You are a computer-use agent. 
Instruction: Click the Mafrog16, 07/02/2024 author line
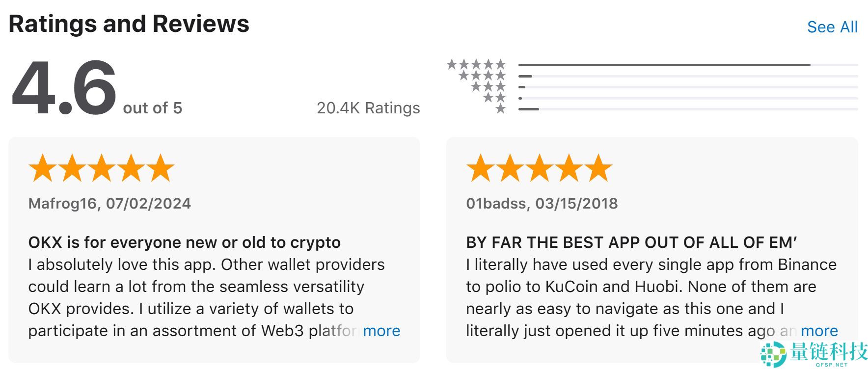[x=109, y=204]
